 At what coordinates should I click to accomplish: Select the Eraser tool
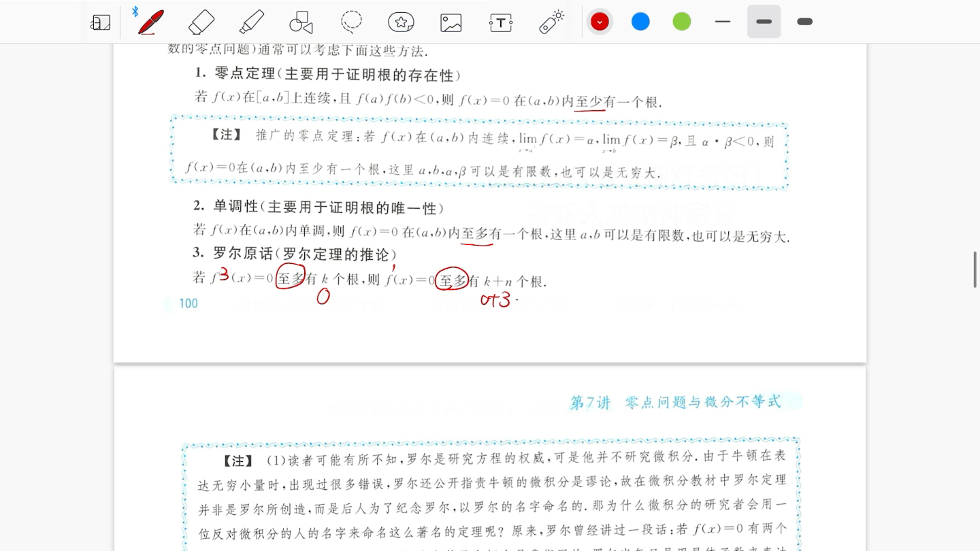point(201,22)
